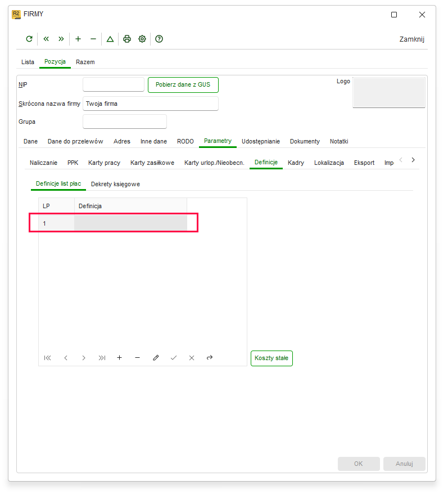Open print with the printer icon
448x494 pixels.
[x=127, y=39]
